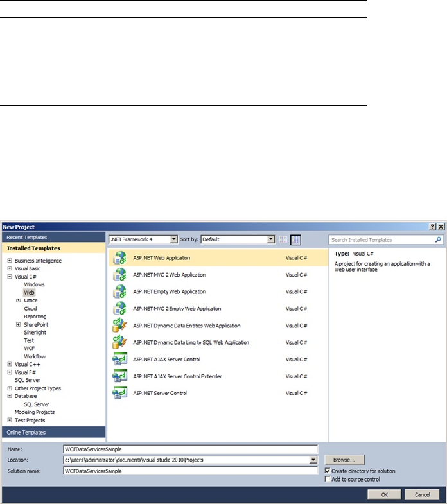Expand the Visual F# node
The width and height of the screenshot is (447, 504).
click(10, 372)
